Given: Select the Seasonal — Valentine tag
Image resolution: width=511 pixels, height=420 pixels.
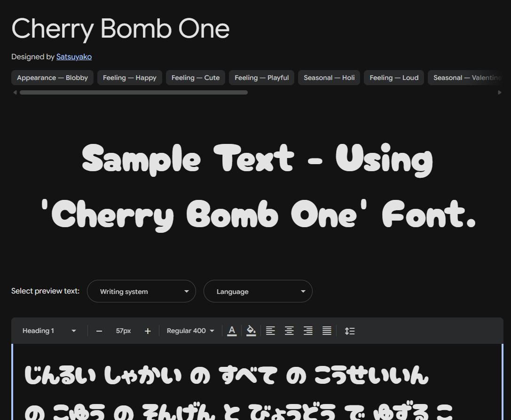Looking at the screenshot, I should coord(465,78).
